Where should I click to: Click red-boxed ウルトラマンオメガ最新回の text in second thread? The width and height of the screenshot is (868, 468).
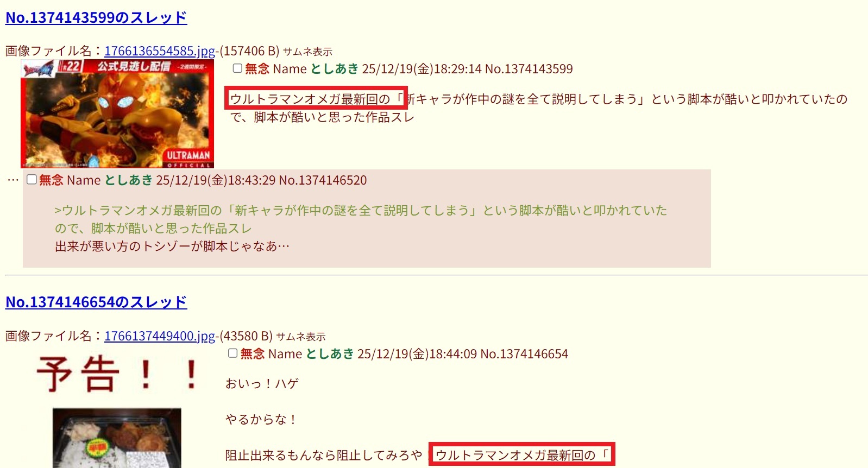[x=522, y=454]
